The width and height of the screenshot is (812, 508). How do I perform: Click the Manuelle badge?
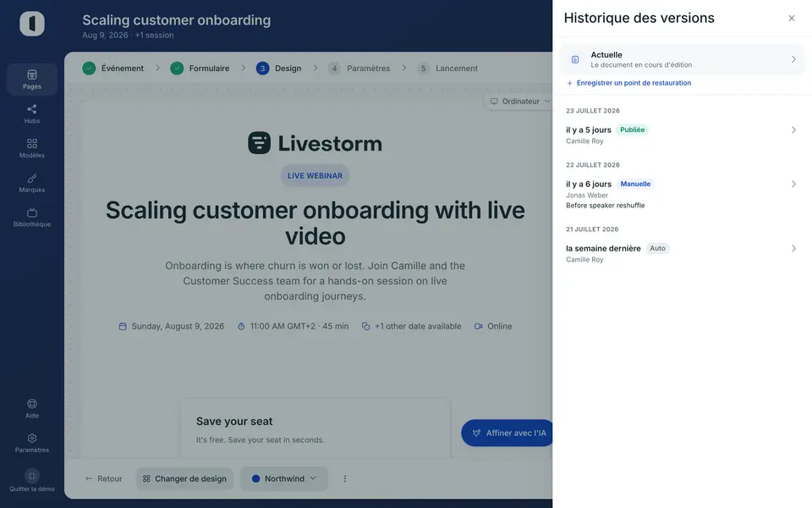[x=635, y=184]
